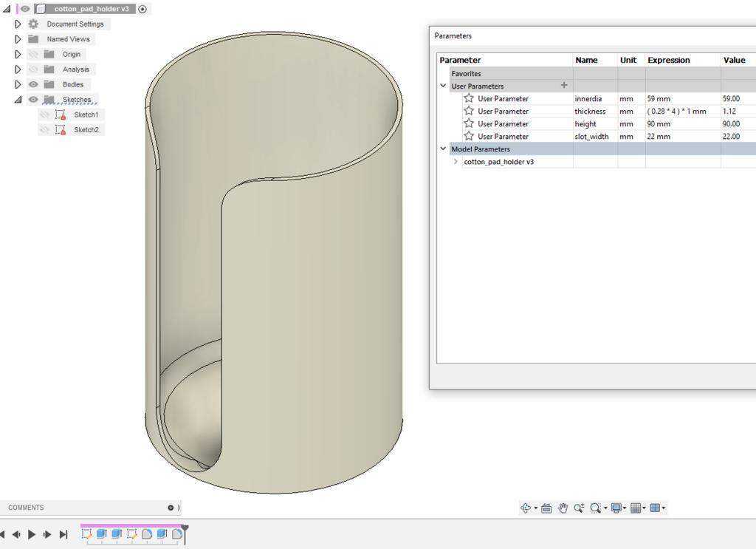Viewport: 756px width, 549px height.
Task: Expand cotton_pad_holder v3 model parameters
Action: 456,162
